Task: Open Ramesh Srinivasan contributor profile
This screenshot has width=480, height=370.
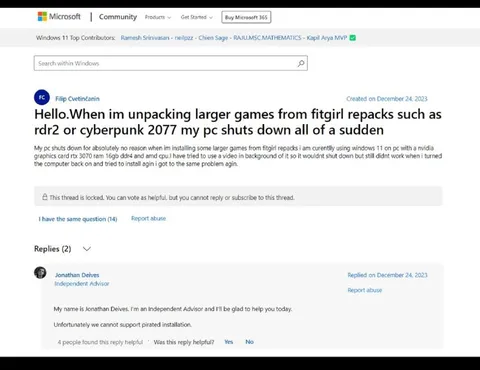Action: tap(145, 38)
